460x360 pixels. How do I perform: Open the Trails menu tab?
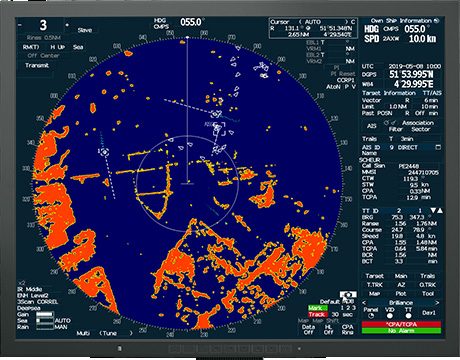427,276
